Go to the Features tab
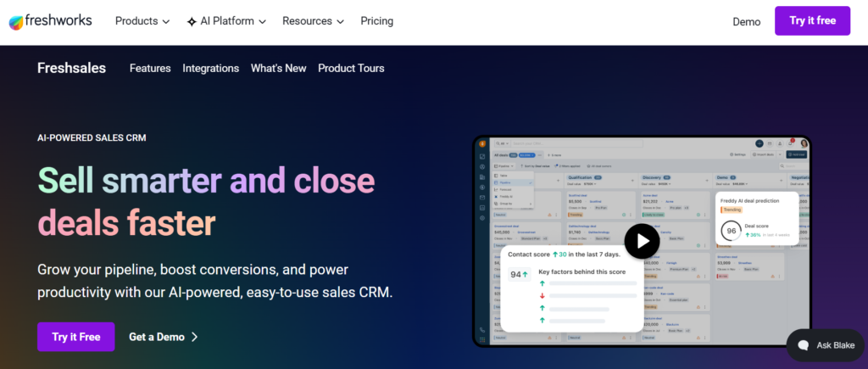The image size is (868, 369). [x=150, y=68]
